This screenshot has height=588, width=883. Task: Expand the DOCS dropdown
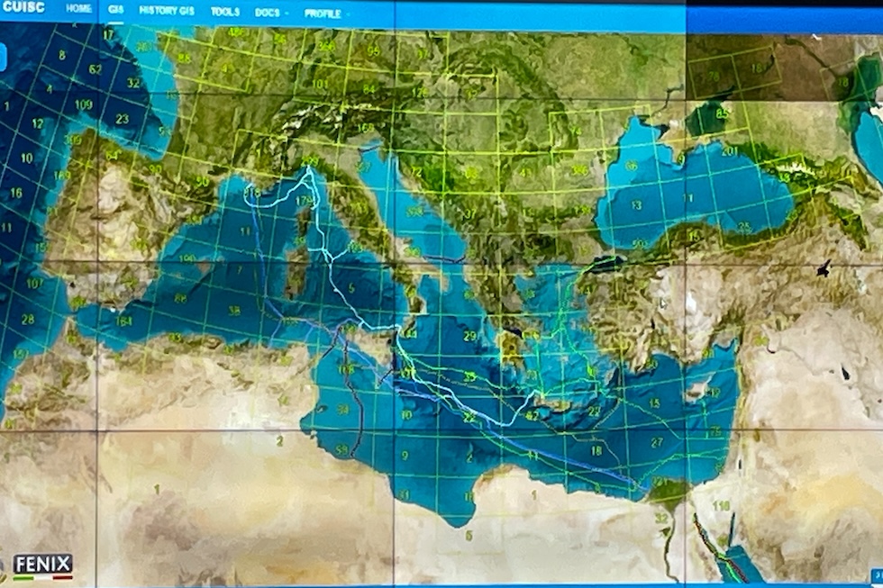point(270,14)
